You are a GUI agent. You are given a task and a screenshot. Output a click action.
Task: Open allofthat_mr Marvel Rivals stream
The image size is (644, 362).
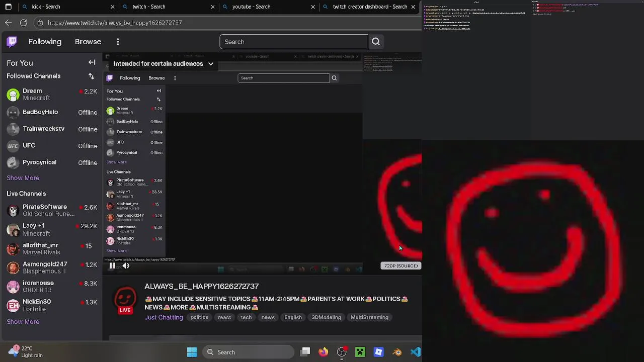[x=52, y=248]
